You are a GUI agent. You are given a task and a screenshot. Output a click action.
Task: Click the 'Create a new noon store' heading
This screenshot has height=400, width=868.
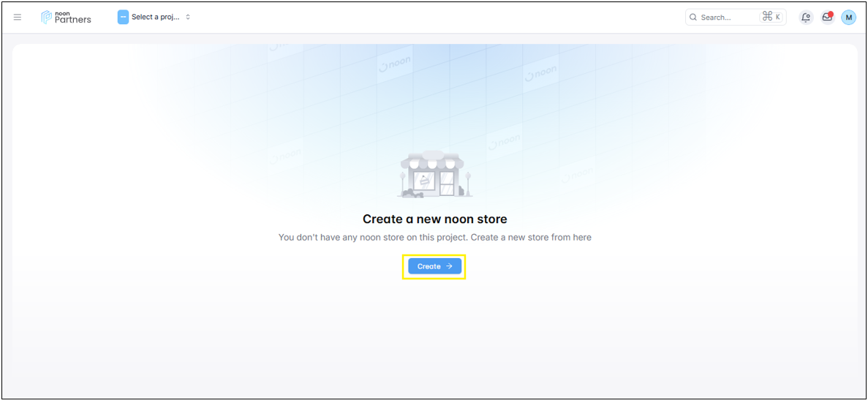tap(434, 219)
